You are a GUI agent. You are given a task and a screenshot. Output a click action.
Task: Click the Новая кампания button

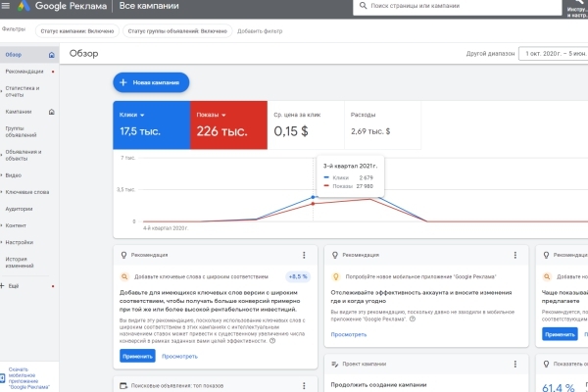pos(151,83)
